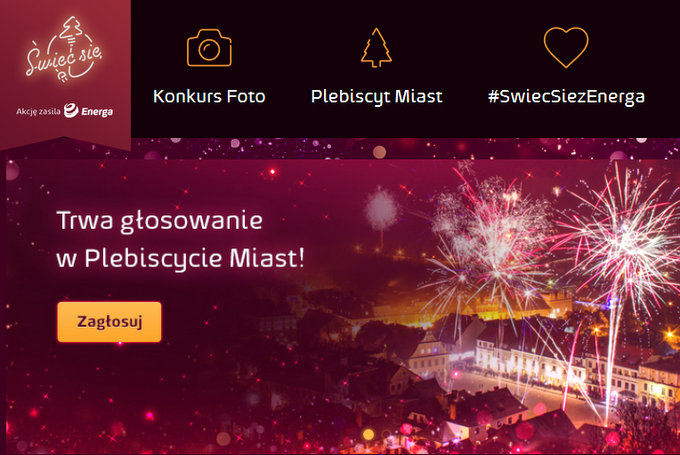Click the Energa swirl emblem
This screenshot has width=680, height=455.
(x=71, y=111)
